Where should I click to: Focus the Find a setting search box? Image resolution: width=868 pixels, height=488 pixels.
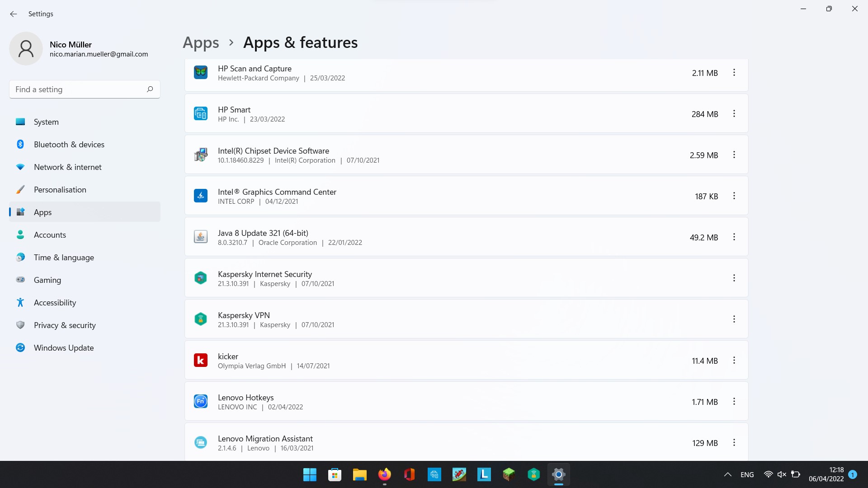click(77, 89)
